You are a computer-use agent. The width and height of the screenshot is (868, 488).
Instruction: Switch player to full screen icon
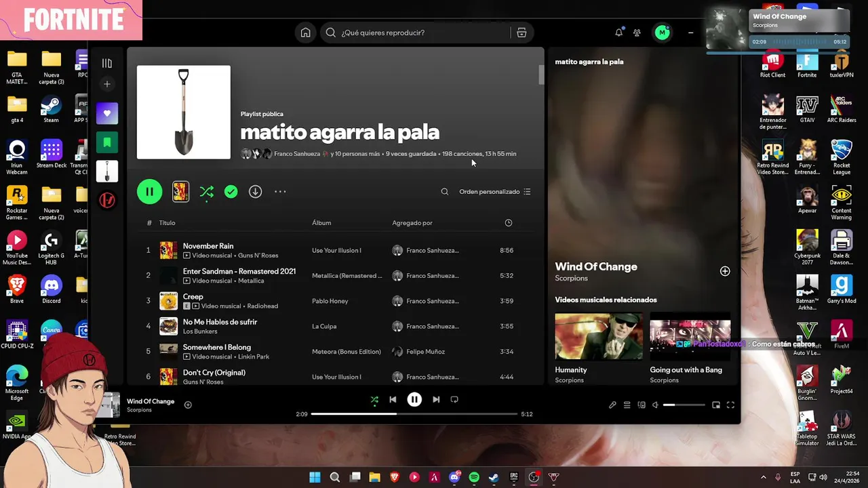tap(730, 405)
